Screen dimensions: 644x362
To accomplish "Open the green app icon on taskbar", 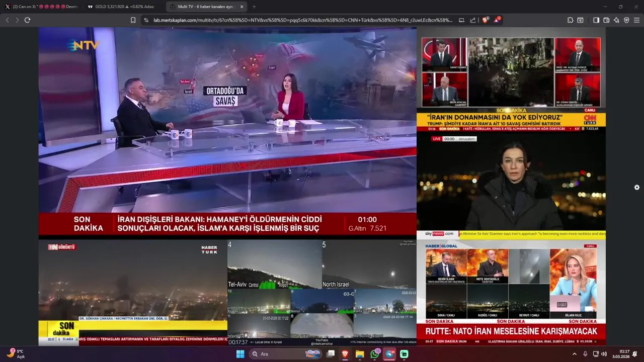I will (404, 354).
